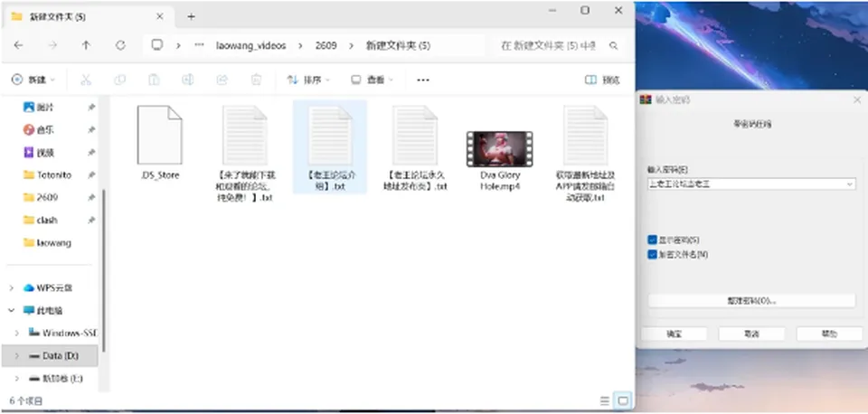Expand the Data (D:) drive node

click(16, 356)
